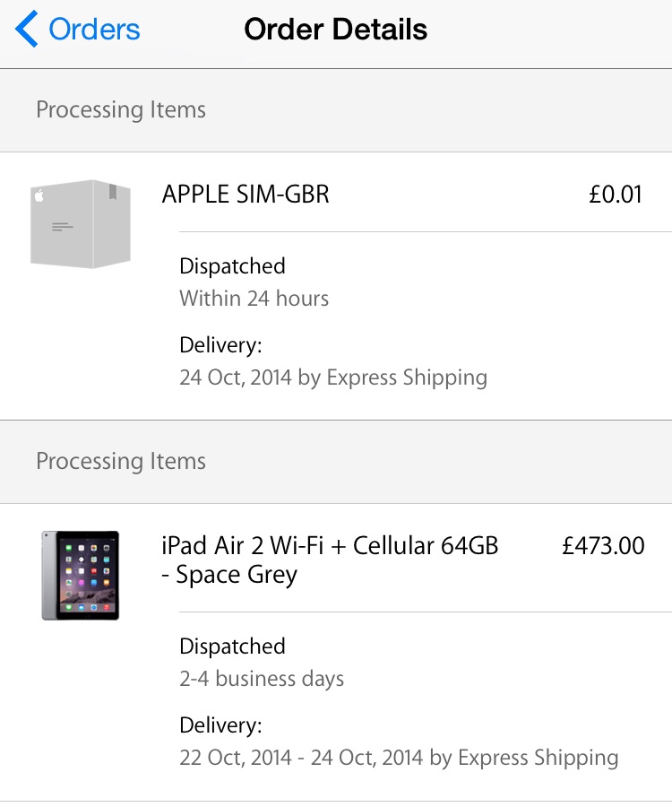The height and width of the screenshot is (807, 672).
Task: Click the Dispatched label under iPad Air 2
Action: click(x=232, y=646)
